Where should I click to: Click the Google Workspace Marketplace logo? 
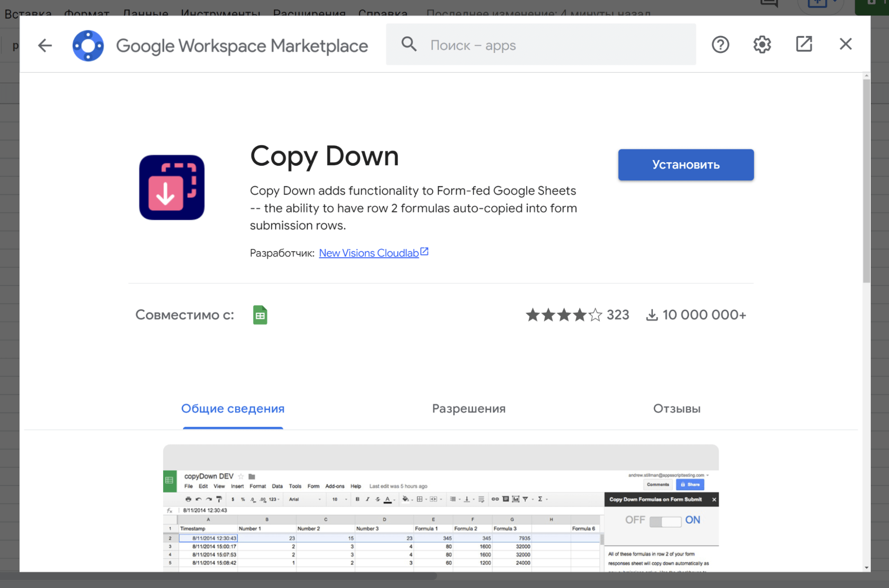[88, 45]
